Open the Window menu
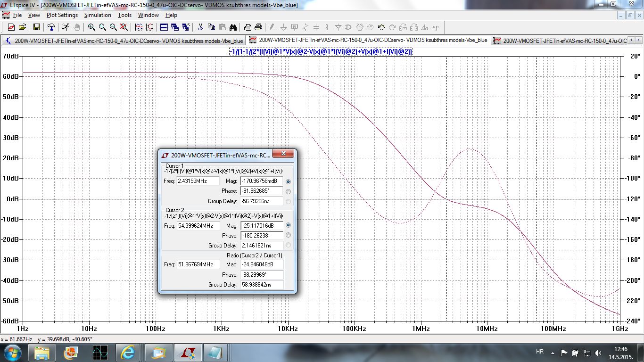Image resolution: width=644 pixels, height=362 pixels. click(x=149, y=15)
